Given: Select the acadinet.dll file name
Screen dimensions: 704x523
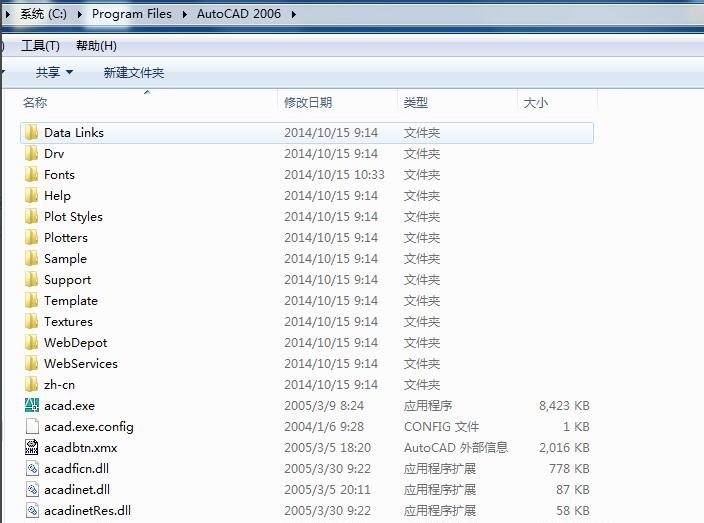Looking at the screenshot, I should tap(77, 490).
